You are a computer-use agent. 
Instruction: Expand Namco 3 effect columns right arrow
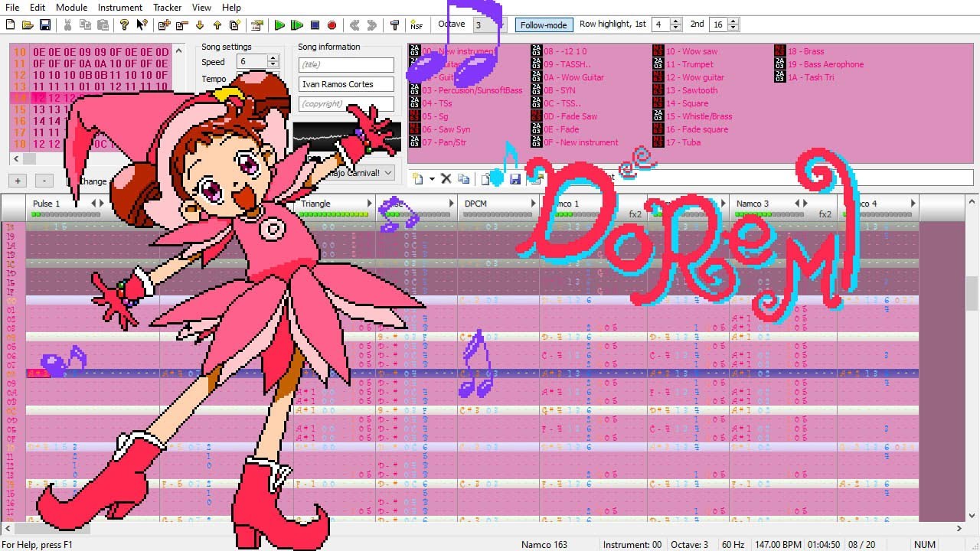(x=805, y=203)
